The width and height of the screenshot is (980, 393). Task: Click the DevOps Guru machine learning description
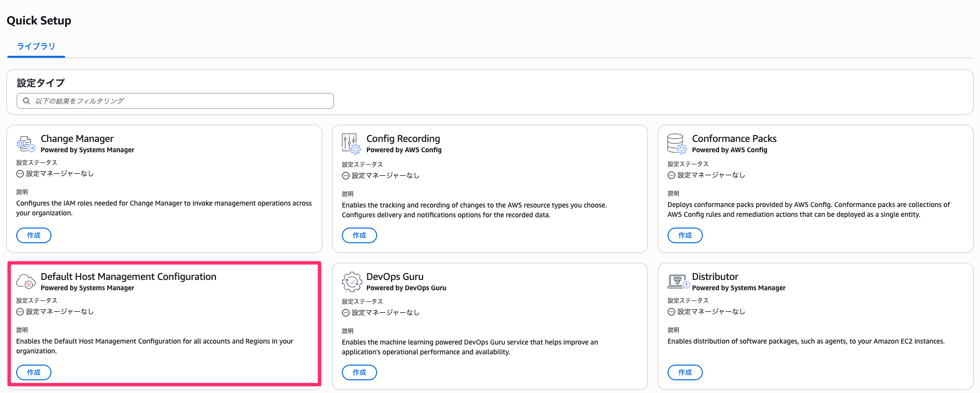click(470, 347)
